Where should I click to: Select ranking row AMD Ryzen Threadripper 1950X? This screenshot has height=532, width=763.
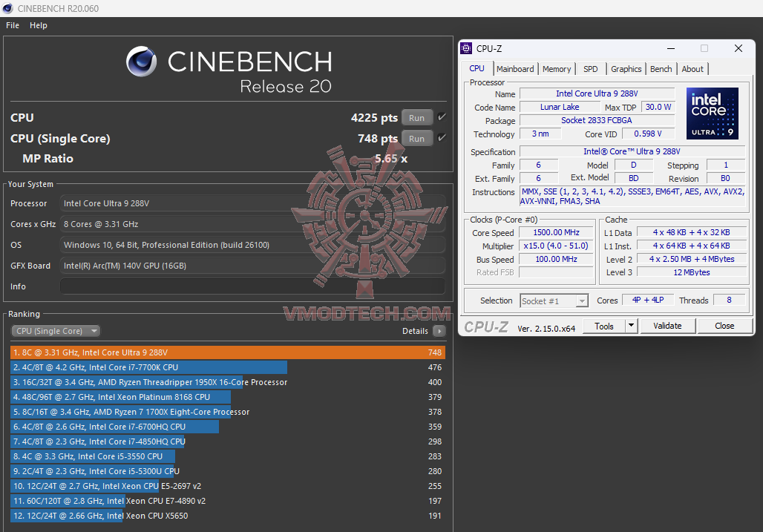(227, 382)
